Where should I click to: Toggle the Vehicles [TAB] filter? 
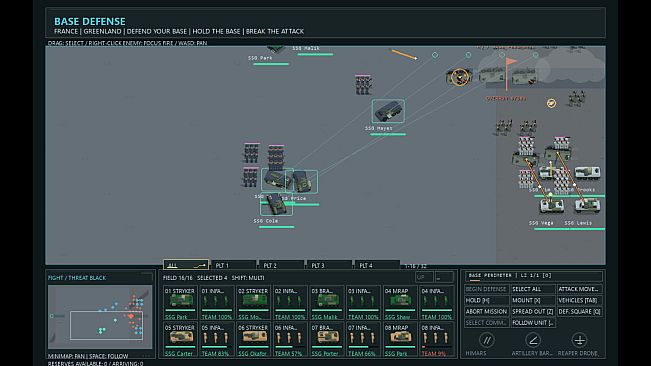(x=580, y=300)
